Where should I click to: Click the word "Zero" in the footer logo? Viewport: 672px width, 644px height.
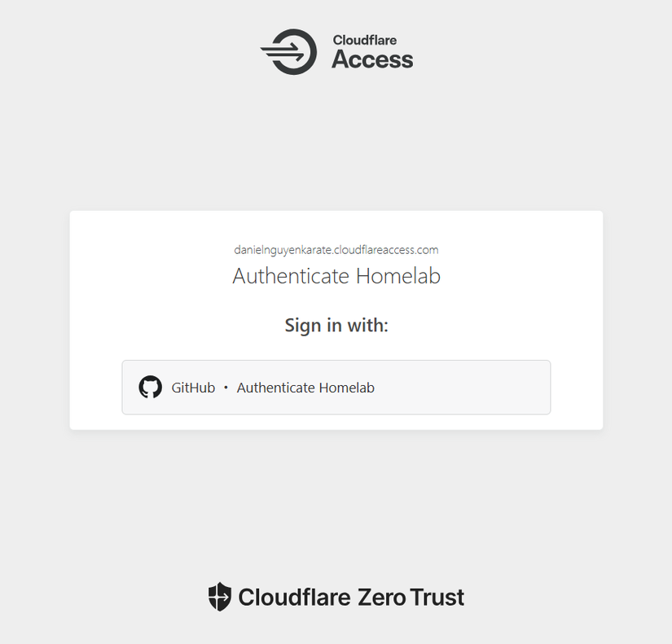[x=382, y=598]
